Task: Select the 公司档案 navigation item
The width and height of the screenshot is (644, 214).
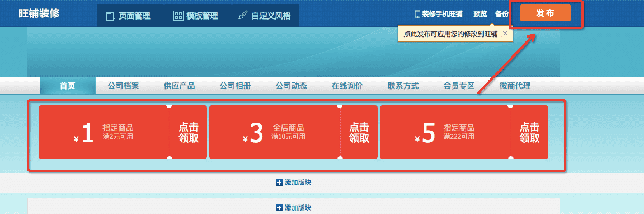Action: pyautogui.click(x=124, y=86)
